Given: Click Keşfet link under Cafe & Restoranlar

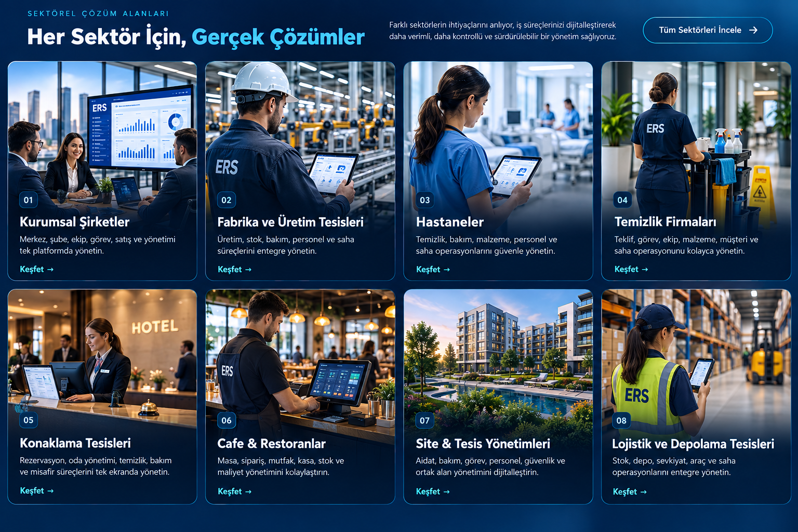Looking at the screenshot, I should (x=234, y=491).
